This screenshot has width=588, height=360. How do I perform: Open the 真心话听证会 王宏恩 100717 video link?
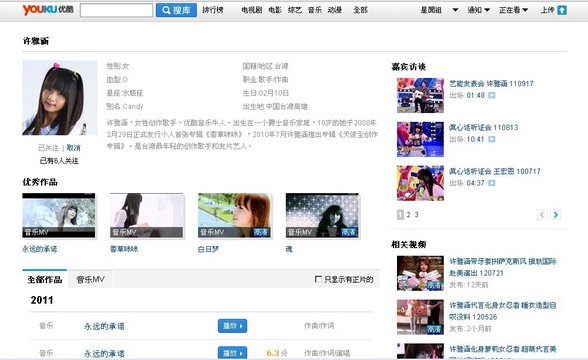[495, 171]
